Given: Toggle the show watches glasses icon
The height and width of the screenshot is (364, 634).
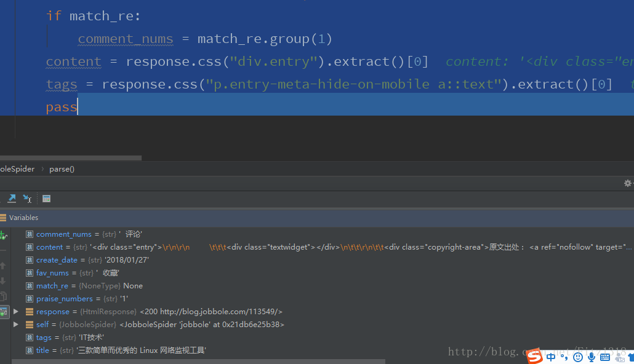Looking at the screenshot, I should (x=4, y=312).
